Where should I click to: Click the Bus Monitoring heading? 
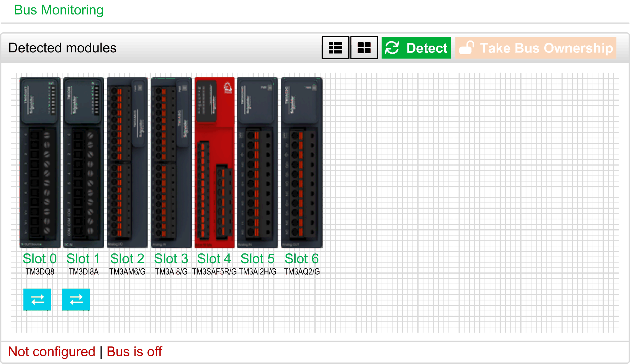click(x=59, y=10)
